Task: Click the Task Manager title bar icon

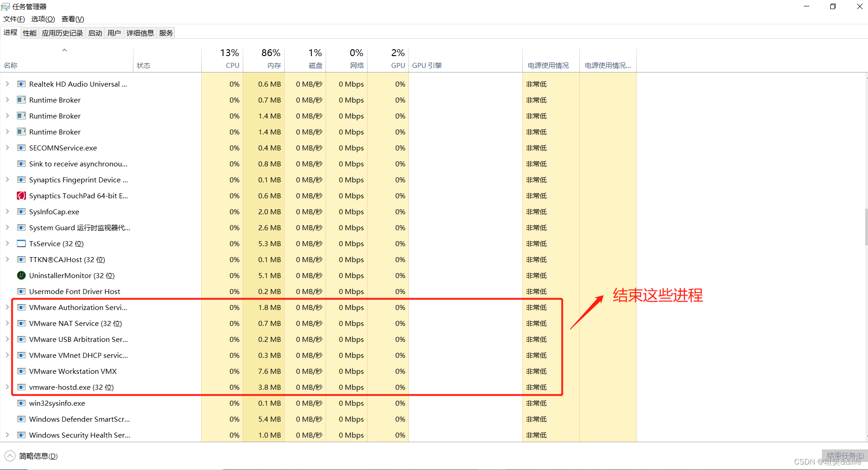Action: pyautogui.click(x=5, y=6)
